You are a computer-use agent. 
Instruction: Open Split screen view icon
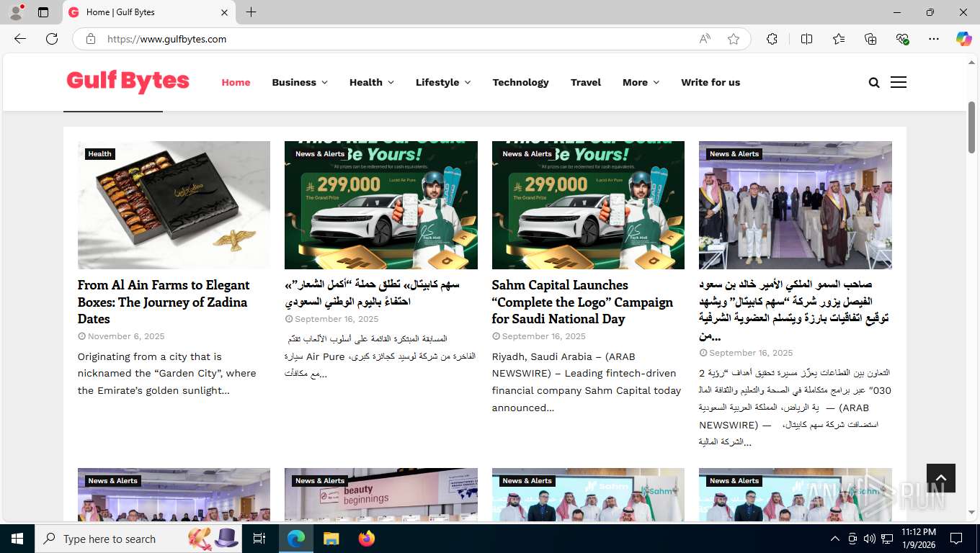coord(807,39)
